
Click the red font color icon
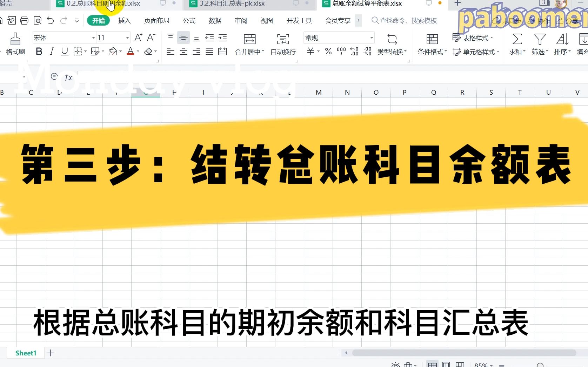[x=131, y=52]
